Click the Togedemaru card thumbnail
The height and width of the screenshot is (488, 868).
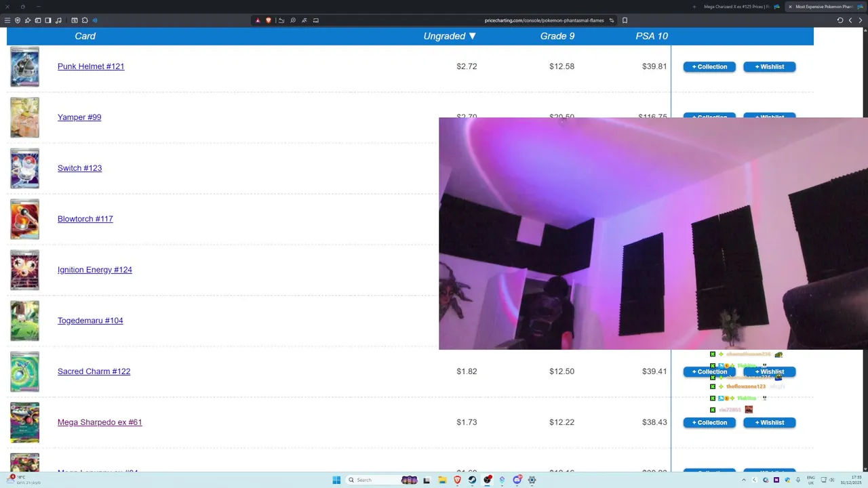pos(24,321)
